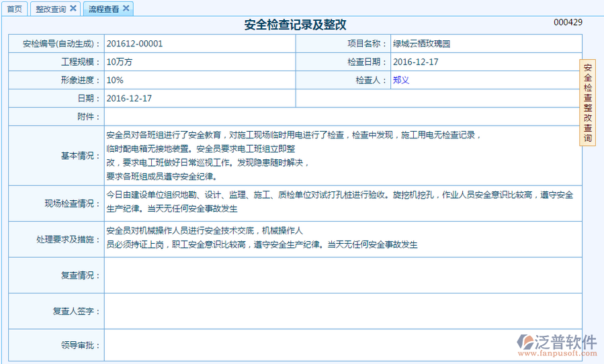Image resolution: width=604 pixels, height=364 pixels.
Task: Click the 处理要求及措施 text area
Action: tap(343, 238)
